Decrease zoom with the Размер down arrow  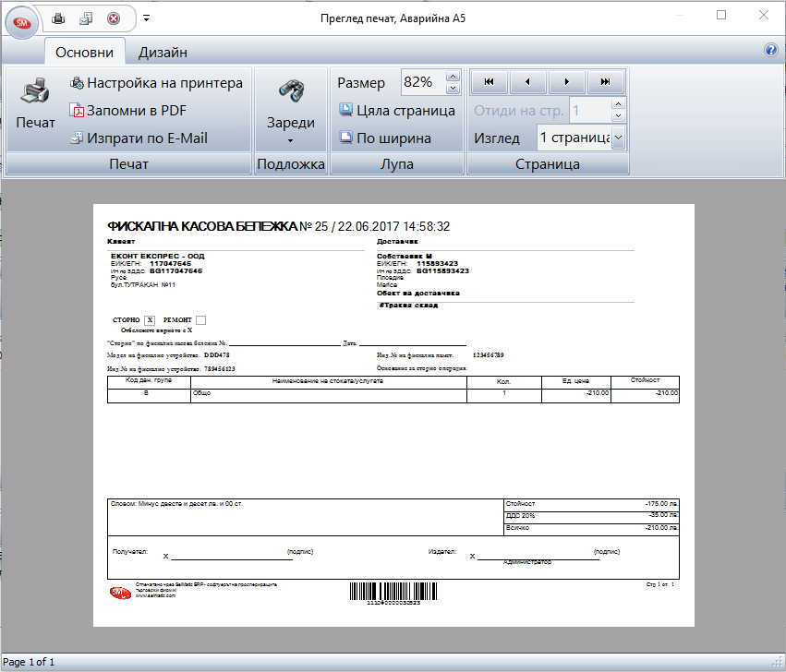pos(453,89)
